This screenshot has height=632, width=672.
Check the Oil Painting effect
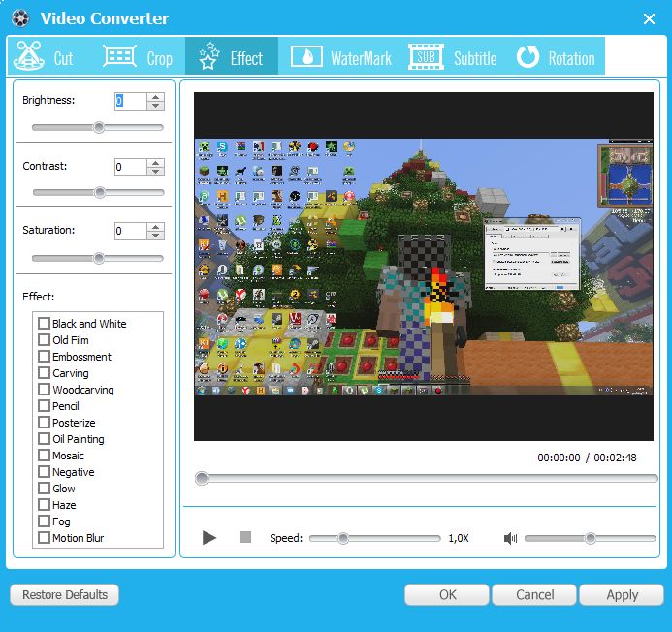tap(44, 439)
